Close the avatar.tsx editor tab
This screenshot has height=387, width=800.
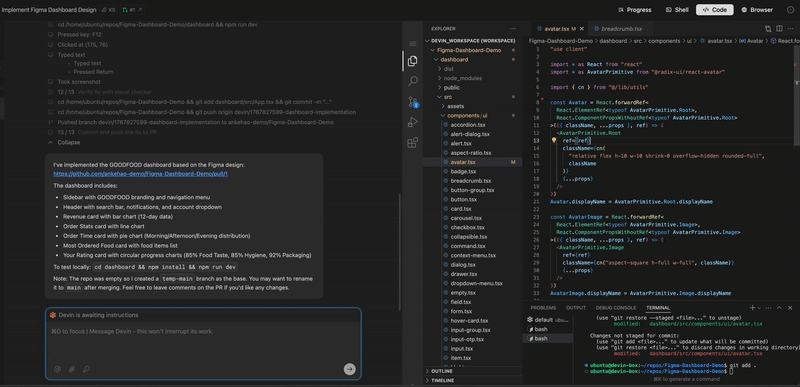[582, 29]
